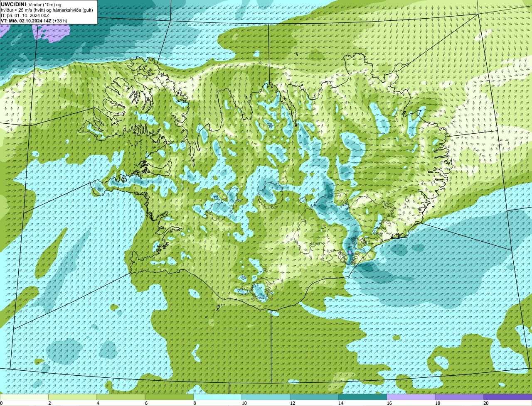Click the legend scale label '18'
This screenshot has height=406, width=532.
(438, 403)
